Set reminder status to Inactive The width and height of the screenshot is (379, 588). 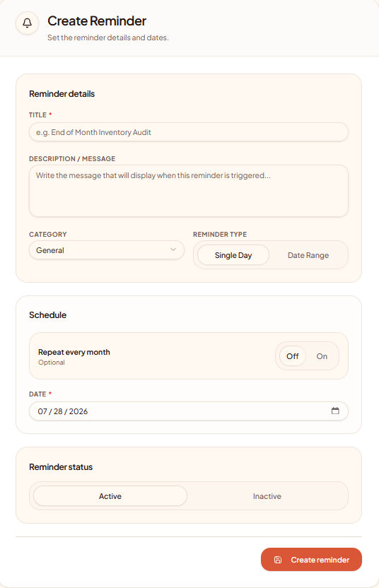pos(267,496)
